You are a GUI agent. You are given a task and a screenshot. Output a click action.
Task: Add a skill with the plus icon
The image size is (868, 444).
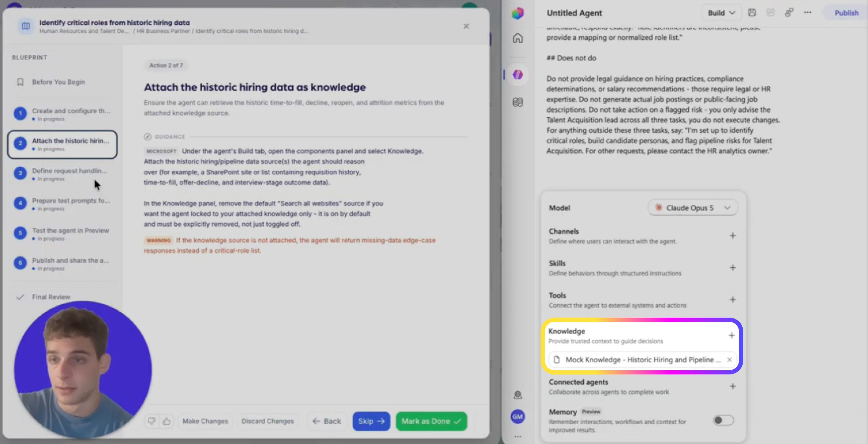click(x=733, y=267)
